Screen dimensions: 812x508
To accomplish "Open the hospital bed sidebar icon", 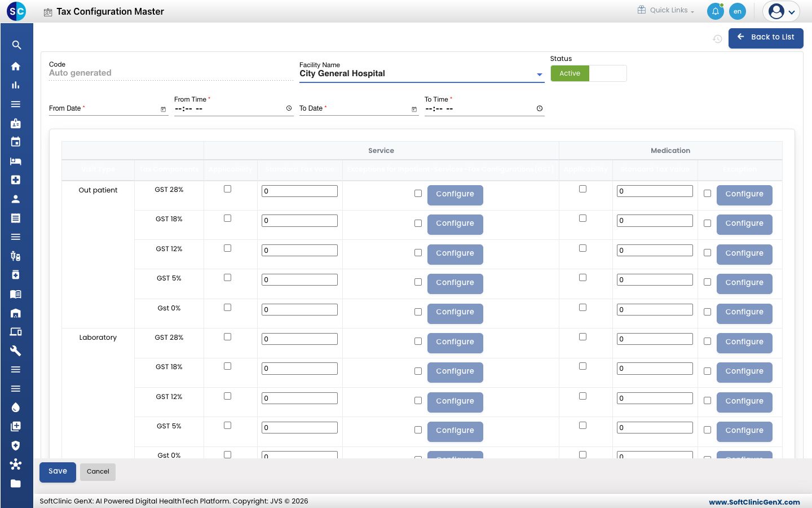I will pos(16,161).
